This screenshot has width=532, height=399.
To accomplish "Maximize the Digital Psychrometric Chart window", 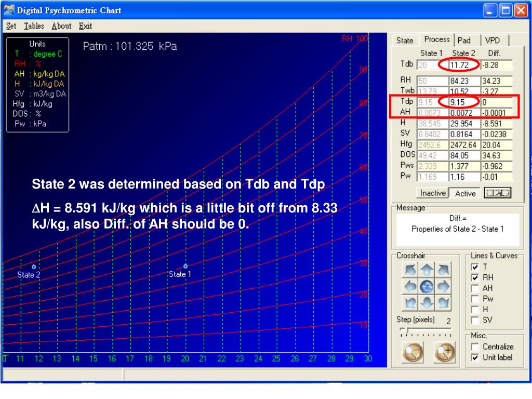I will (505, 11).
